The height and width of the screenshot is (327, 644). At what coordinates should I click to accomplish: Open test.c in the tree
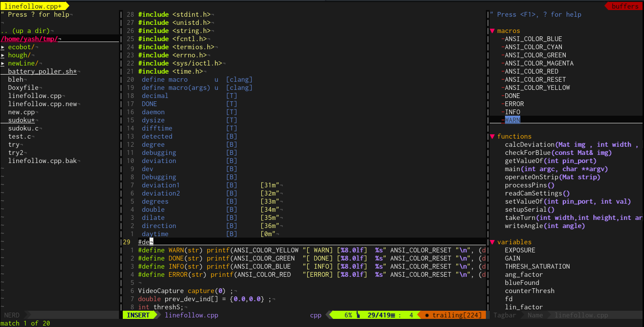click(x=20, y=136)
